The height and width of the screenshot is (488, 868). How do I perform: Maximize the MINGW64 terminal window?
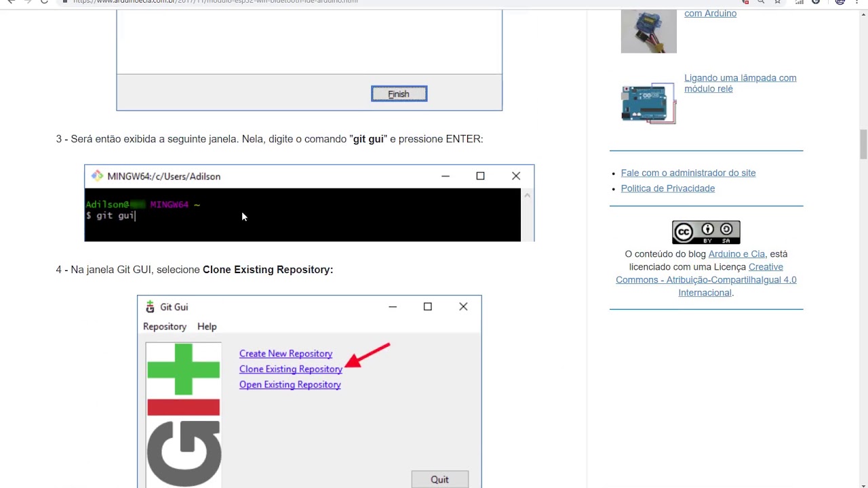pos(480,176)
